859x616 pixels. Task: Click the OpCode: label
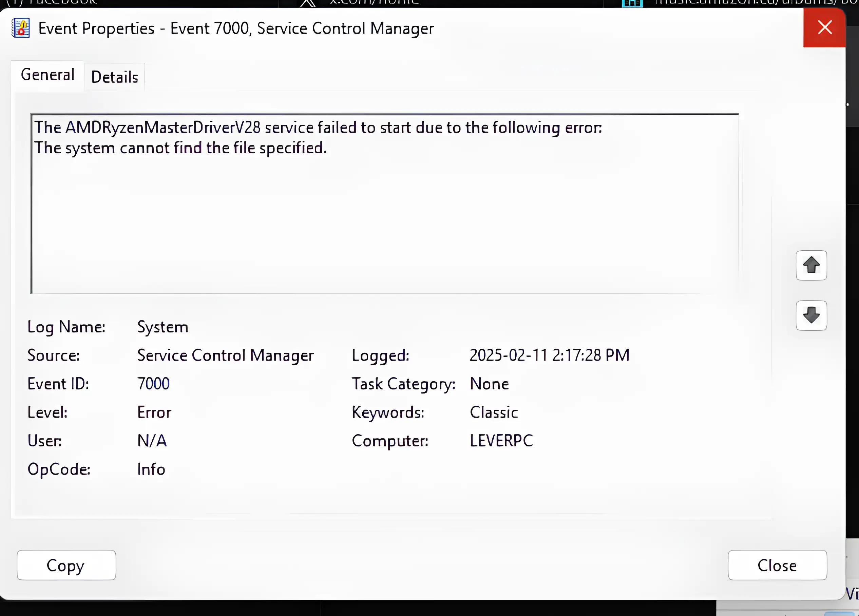point(59,469)
